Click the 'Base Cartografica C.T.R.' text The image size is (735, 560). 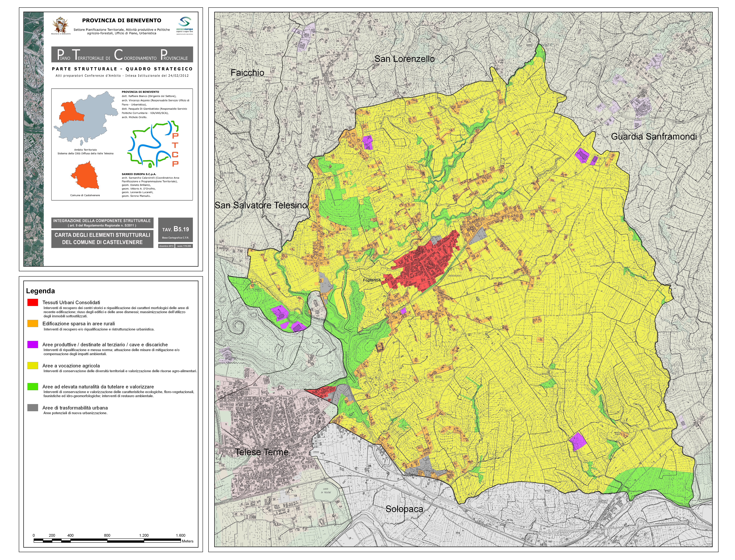176,238
